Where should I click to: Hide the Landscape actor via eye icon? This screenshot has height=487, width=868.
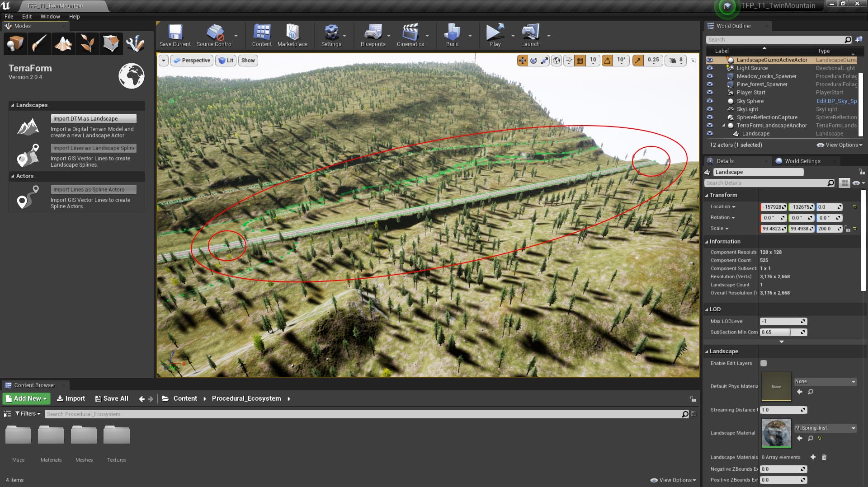[710, 134]
